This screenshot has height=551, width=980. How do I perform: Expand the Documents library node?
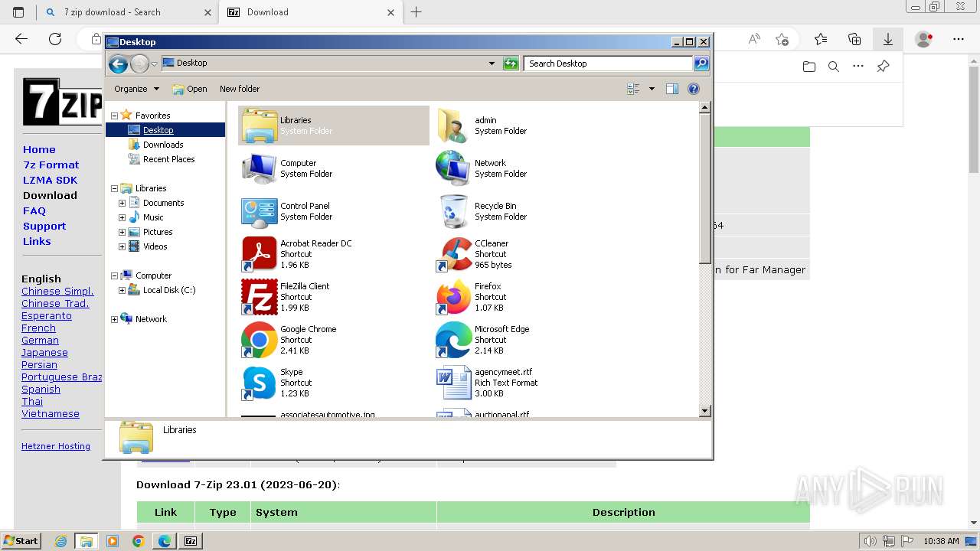(x=122, y=203)
